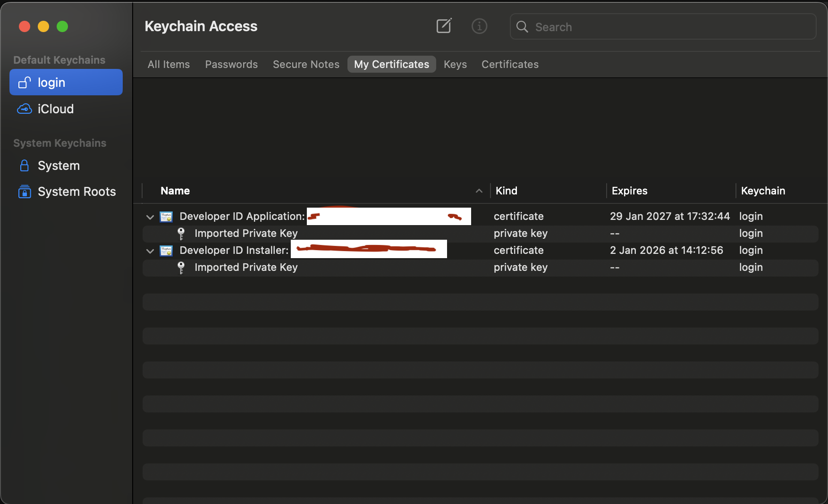Select the My Certificates tab
Image resolution: width=828 pixels, height=504 pixels.
[x=392, y=64]
